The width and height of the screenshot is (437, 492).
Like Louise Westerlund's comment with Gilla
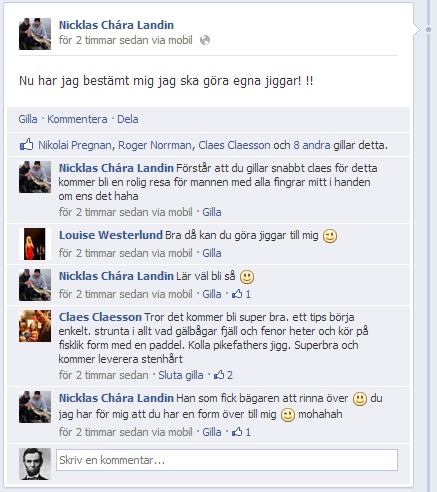point(212,253)
